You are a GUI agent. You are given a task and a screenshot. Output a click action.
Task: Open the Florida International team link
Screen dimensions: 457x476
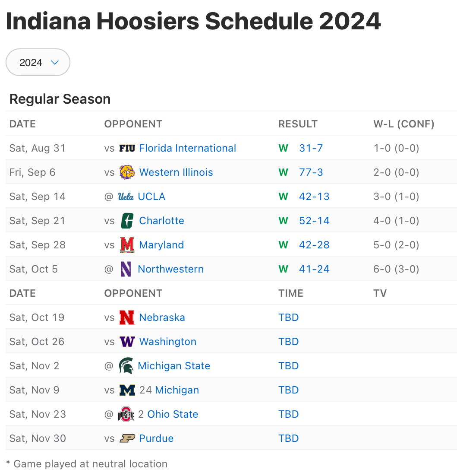click(x=187, y=148)
